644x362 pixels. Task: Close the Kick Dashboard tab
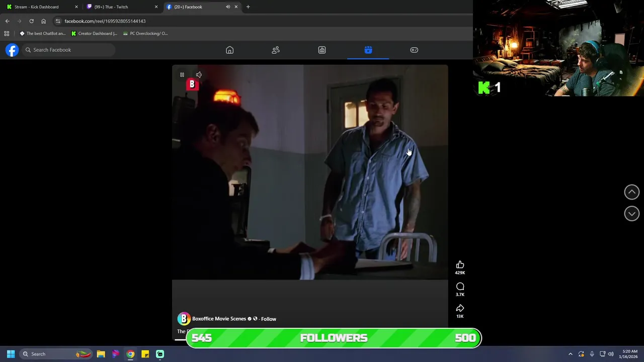click(x=76, y=7)
